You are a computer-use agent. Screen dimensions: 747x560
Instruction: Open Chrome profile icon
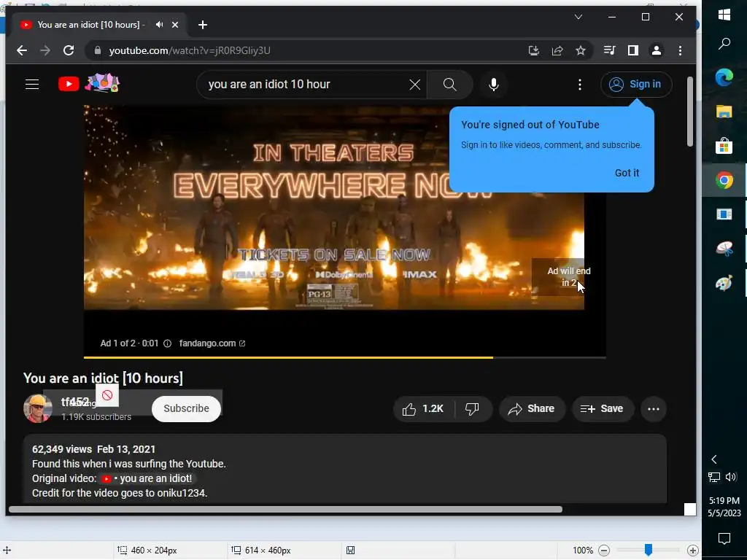(657, 50)
